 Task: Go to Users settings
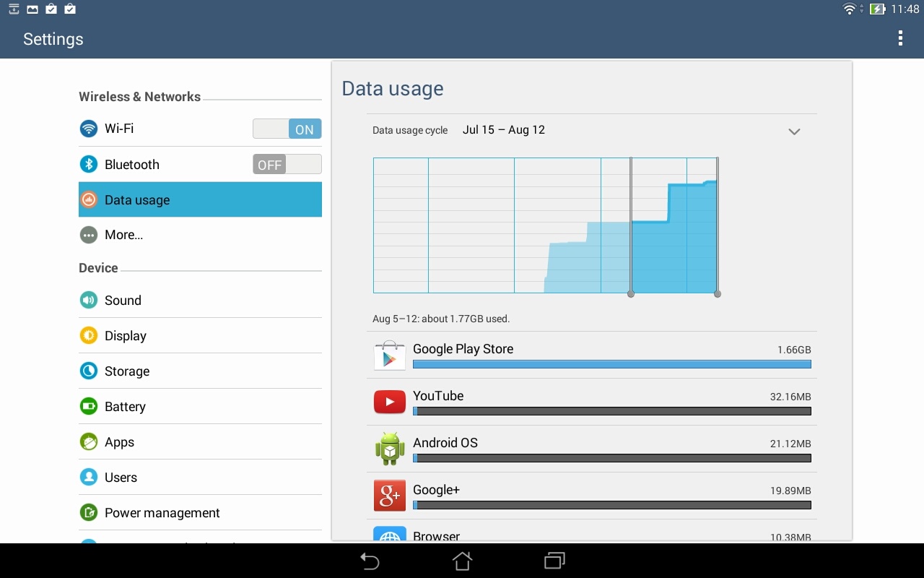click(x=200, y=477)
